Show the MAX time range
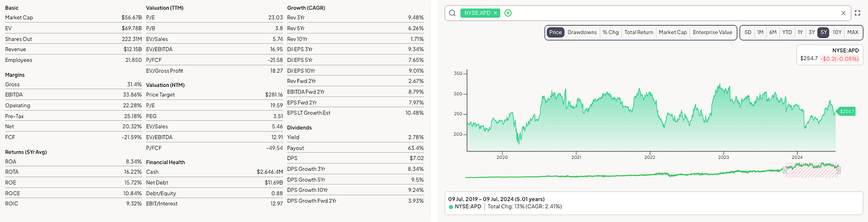 (852, 33)
